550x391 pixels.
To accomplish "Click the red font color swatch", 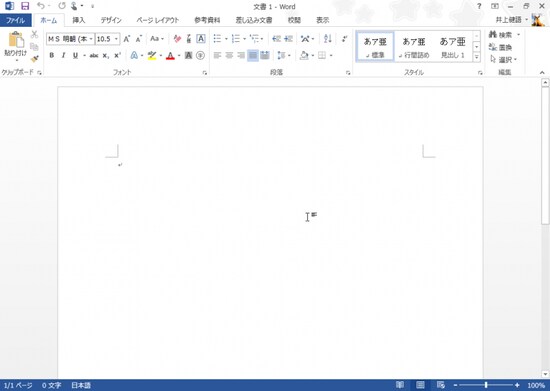I will coord(170,56).
